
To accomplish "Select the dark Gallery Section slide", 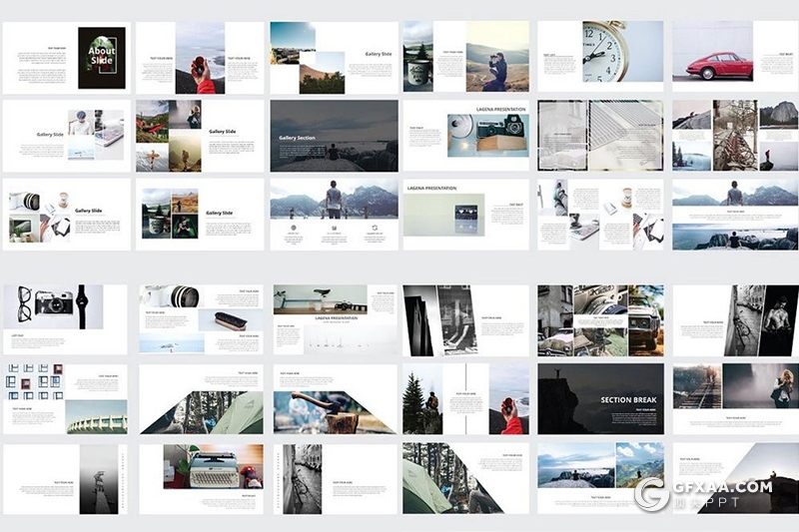I will pyautogui.click(x=333, y=136).
